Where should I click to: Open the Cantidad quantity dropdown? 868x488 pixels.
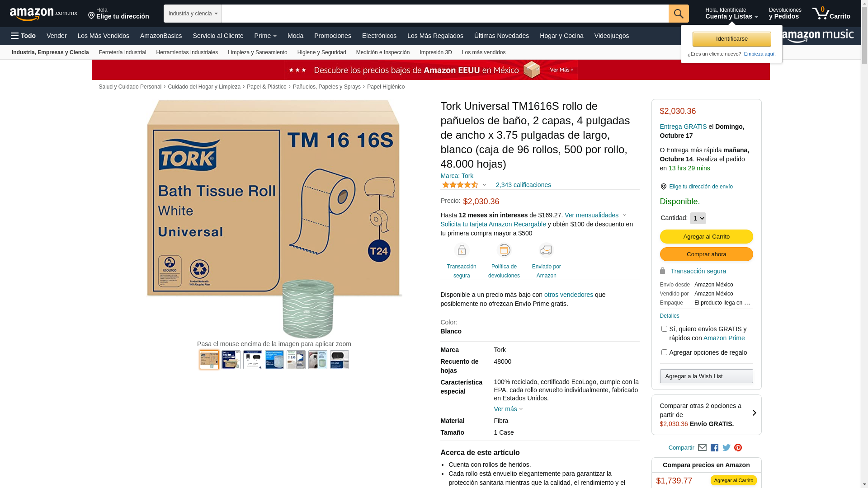698,218
